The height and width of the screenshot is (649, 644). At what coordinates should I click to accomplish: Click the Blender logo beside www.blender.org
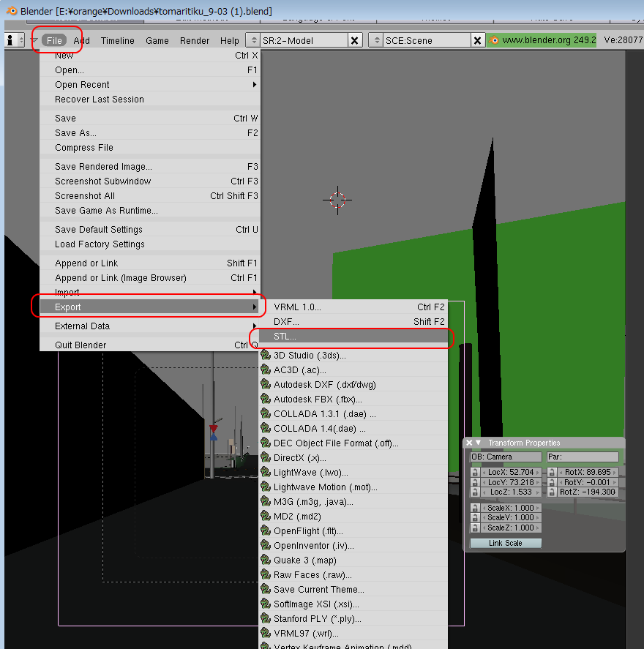[x=493, y=40]
